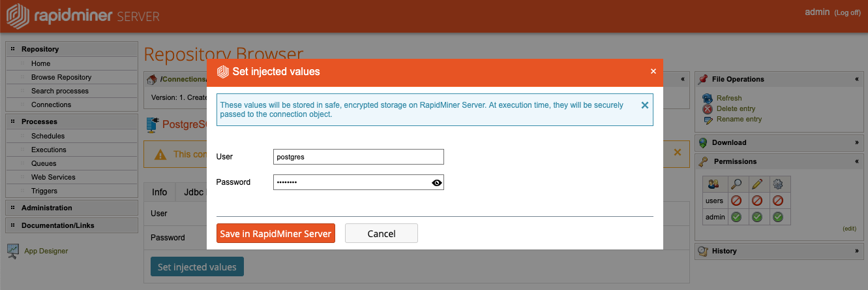This screenshot has height=290, width=868.
Task: Switch to the Info tab
Action: 160,192
